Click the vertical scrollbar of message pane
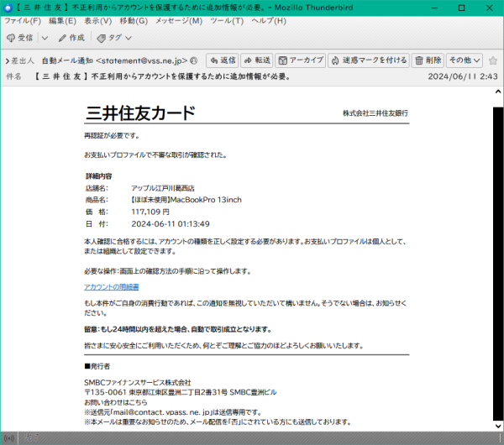This screenshot has width=504, height=445. (x=497, y=252)
